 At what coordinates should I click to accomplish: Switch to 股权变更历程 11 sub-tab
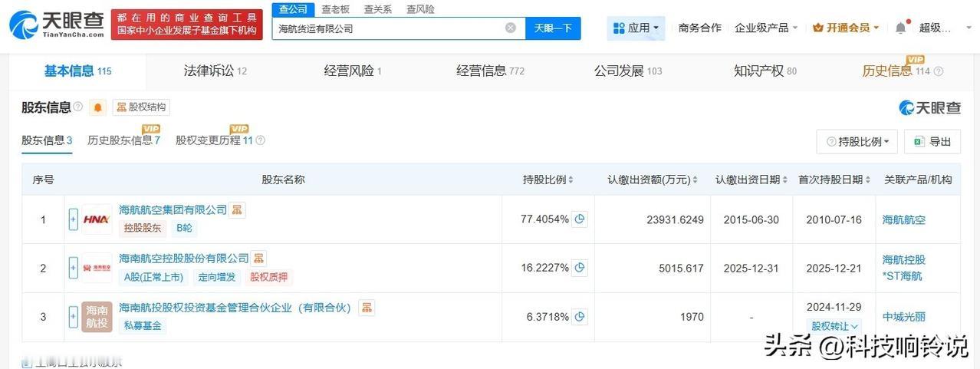tap(215, 140)
